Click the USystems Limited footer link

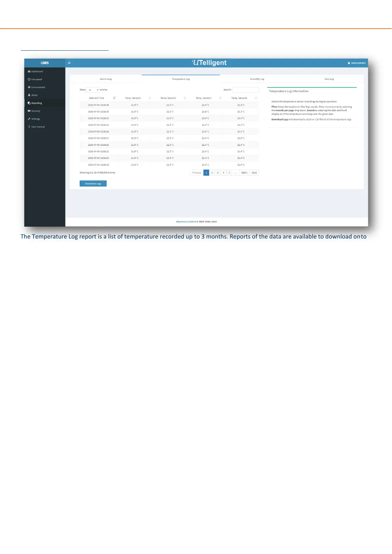[x=186, y=222]
